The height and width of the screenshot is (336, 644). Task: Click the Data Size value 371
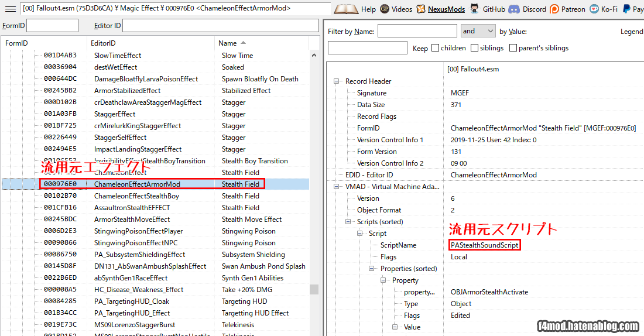pyautogui.click(x=456, y=105)
